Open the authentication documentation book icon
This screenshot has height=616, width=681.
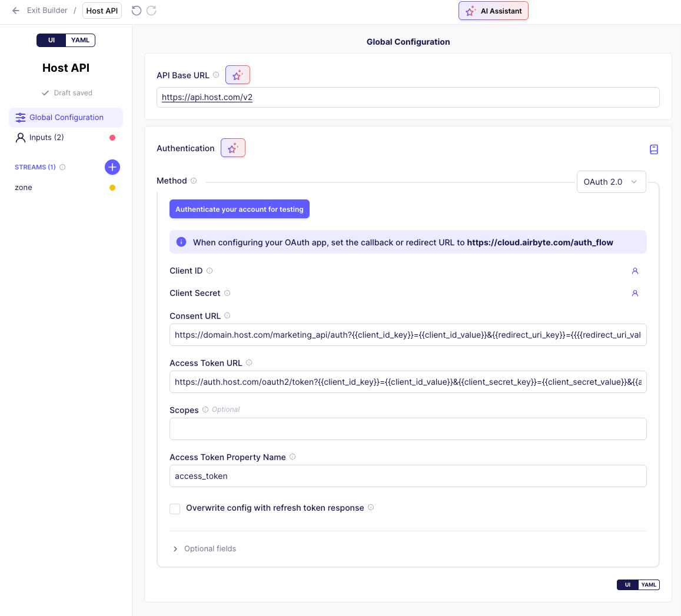653,149
